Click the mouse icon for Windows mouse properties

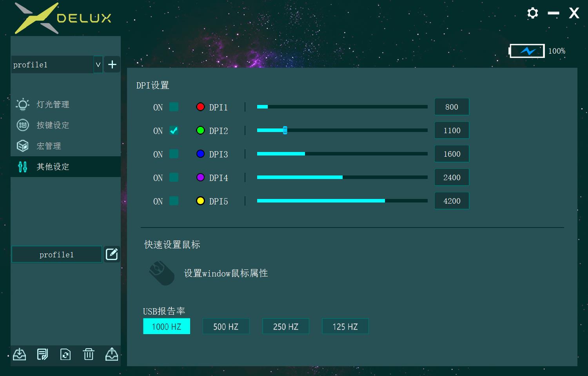[x=161, y=272]
